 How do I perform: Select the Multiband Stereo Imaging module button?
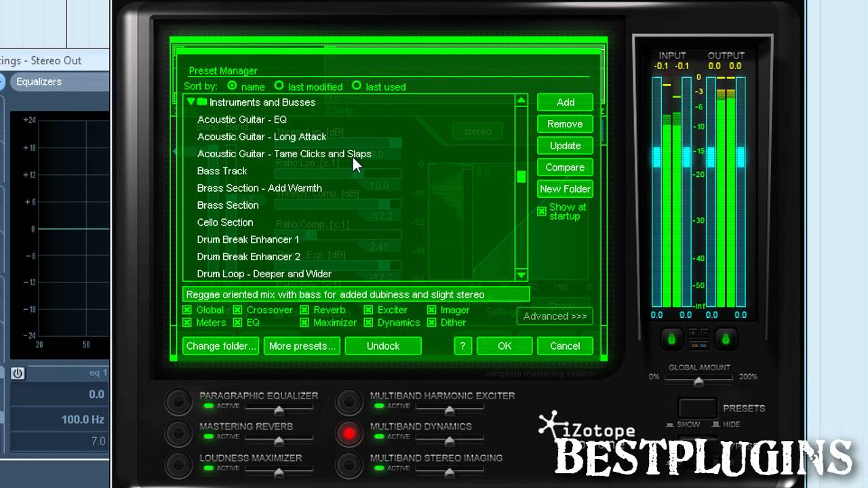point(350,464)
